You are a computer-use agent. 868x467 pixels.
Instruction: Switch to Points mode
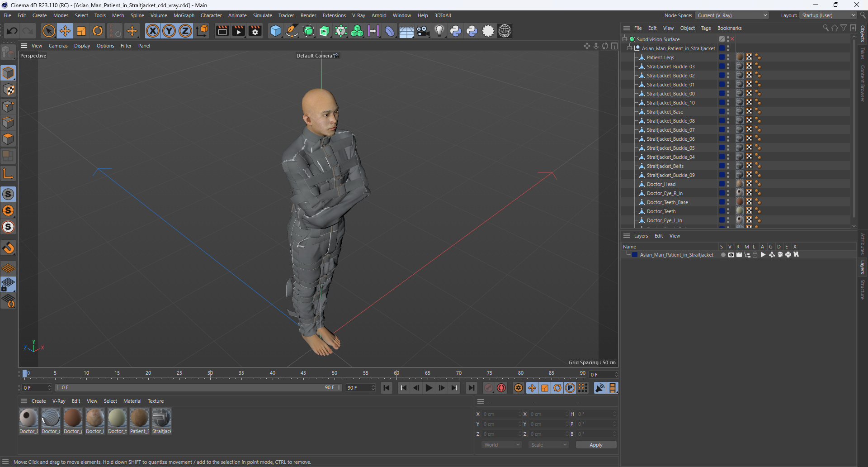click(x=8, y=106)
